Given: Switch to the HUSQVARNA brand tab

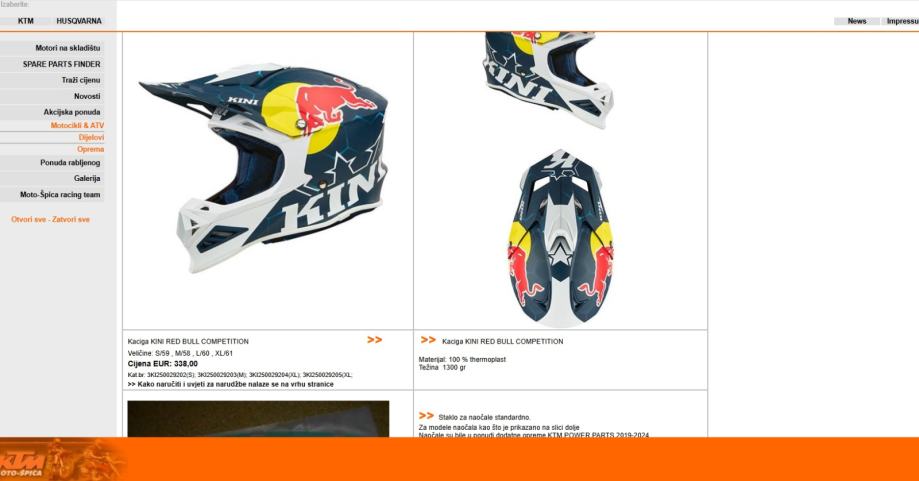Looking at the screenshot, I should click(x=79, y=21).
